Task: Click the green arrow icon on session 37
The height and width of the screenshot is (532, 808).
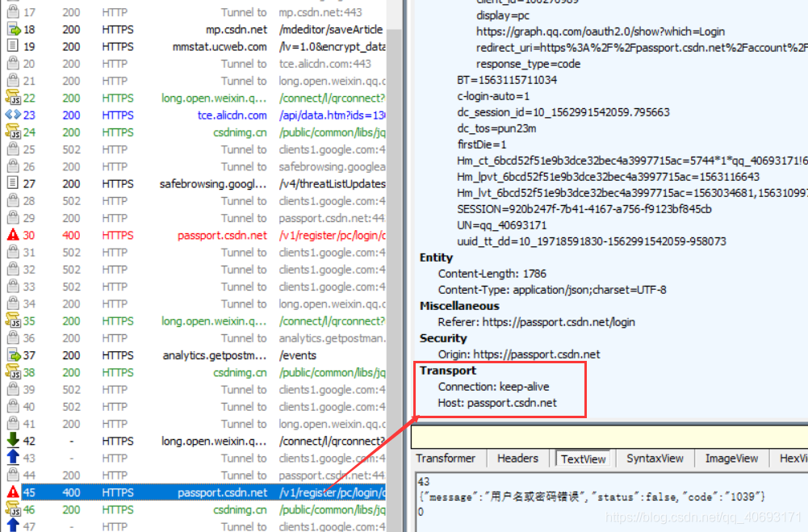Action: click(13, 355)
